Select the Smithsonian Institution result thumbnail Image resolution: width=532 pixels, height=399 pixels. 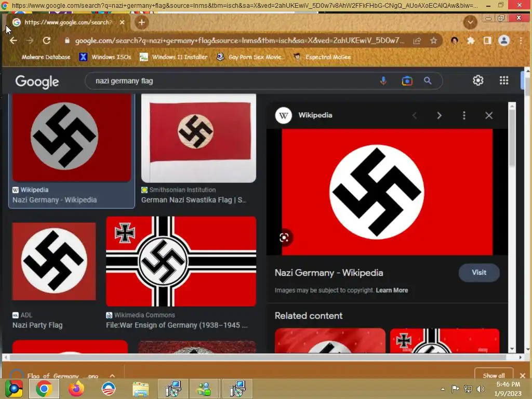coord(198,138)
